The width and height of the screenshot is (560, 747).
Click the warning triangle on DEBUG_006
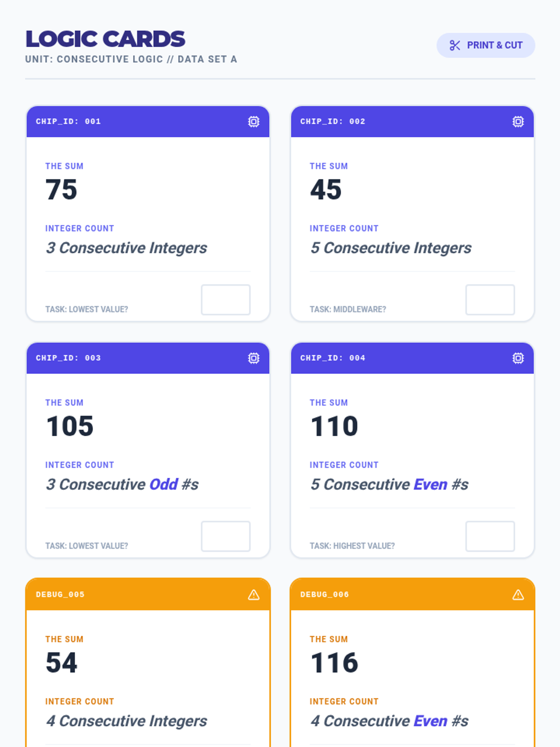(518, 595)
